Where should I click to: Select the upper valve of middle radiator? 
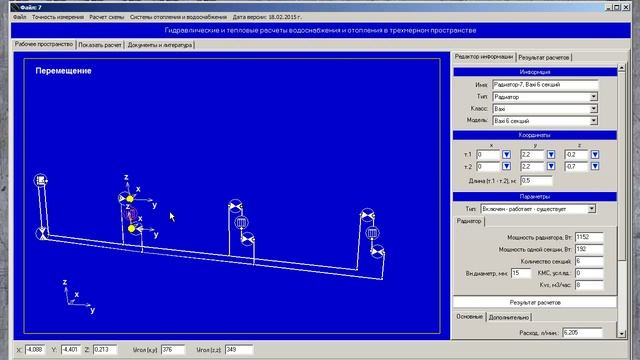pos(236,206)
